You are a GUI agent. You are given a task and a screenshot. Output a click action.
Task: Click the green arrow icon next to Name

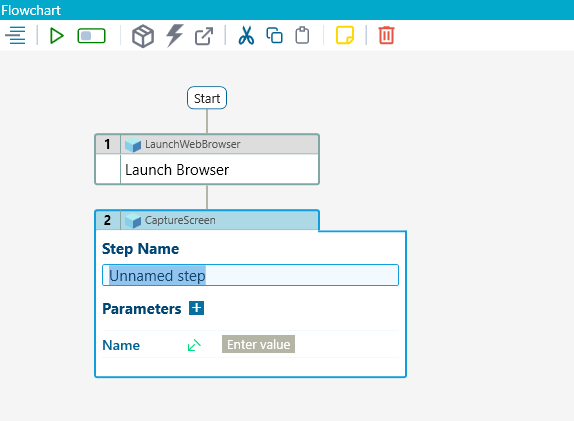point(194,345)
